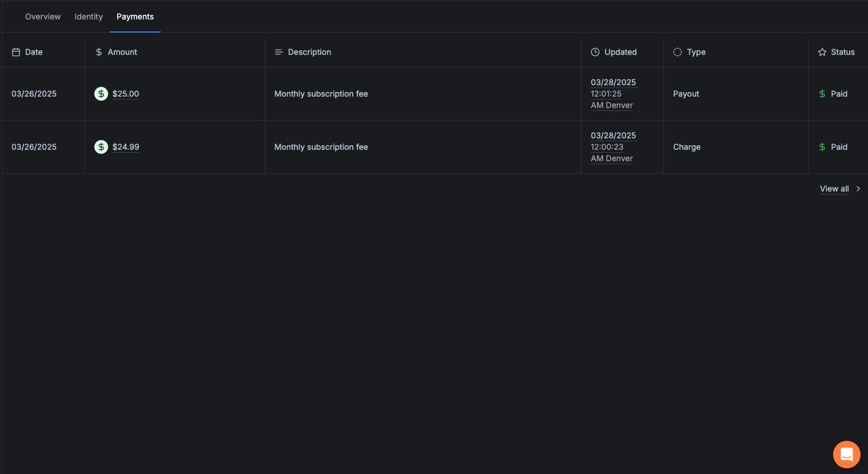Click the green dollar badge next to $25.00
868x474 pixels.
[x=101, y=93]
